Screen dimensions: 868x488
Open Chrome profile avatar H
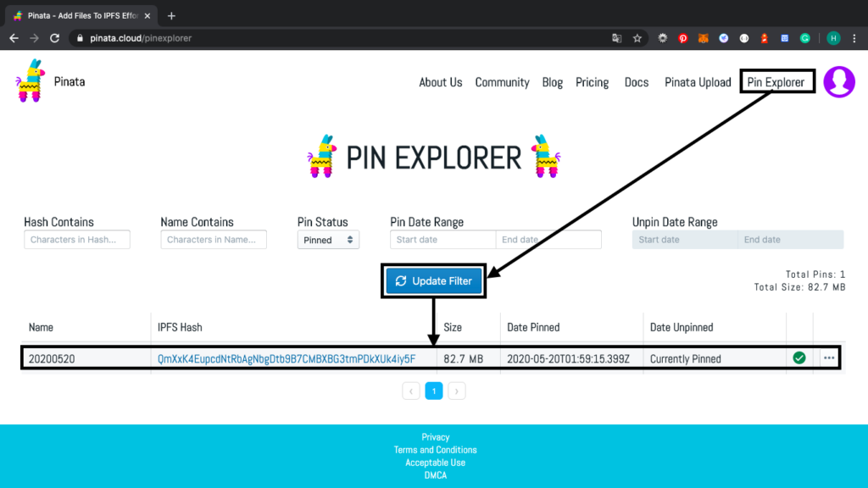[x=833, y=38]
